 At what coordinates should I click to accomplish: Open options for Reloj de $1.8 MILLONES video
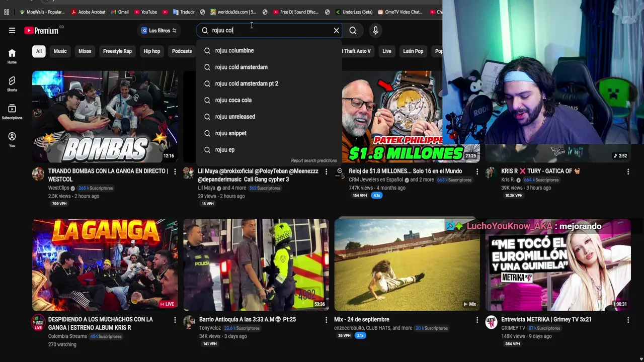pos(477,172)
